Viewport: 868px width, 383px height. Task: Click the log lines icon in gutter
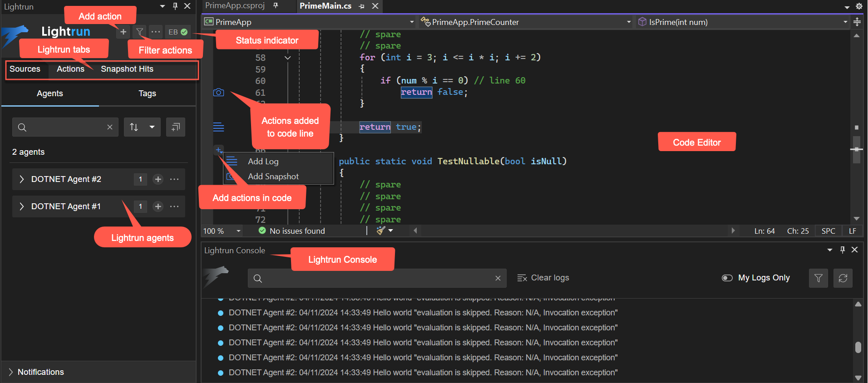pos(218,127)
